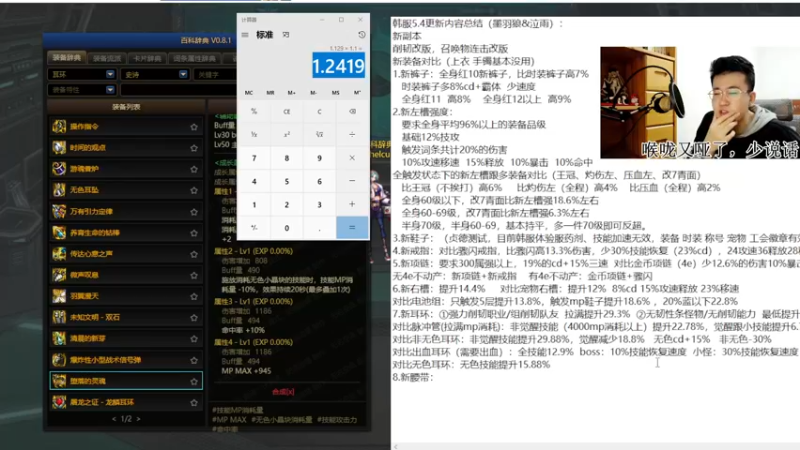The height and width of the screenshot is (450, 800).
Task: Click the calculator equals key
Action: 352,228
